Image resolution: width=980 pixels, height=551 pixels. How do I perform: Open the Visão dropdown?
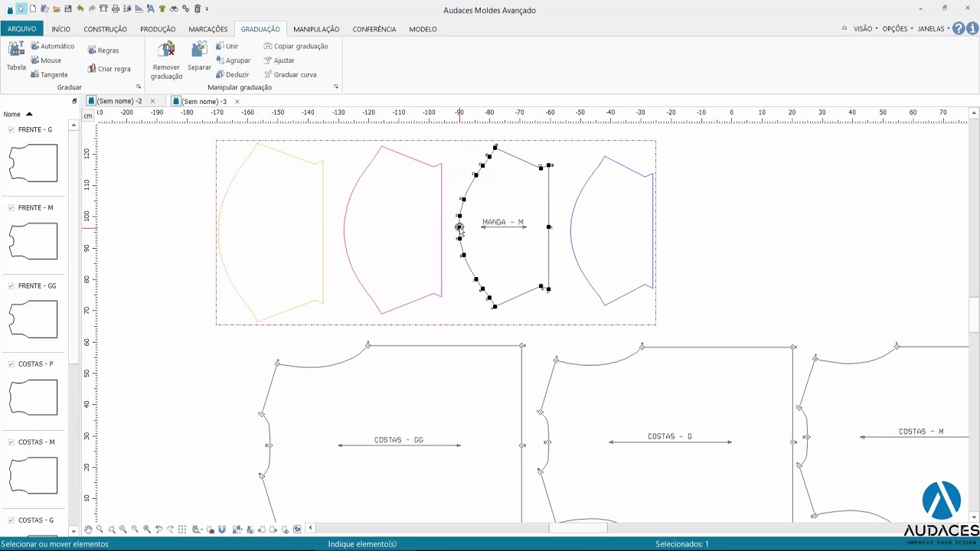tap(865, 28)
